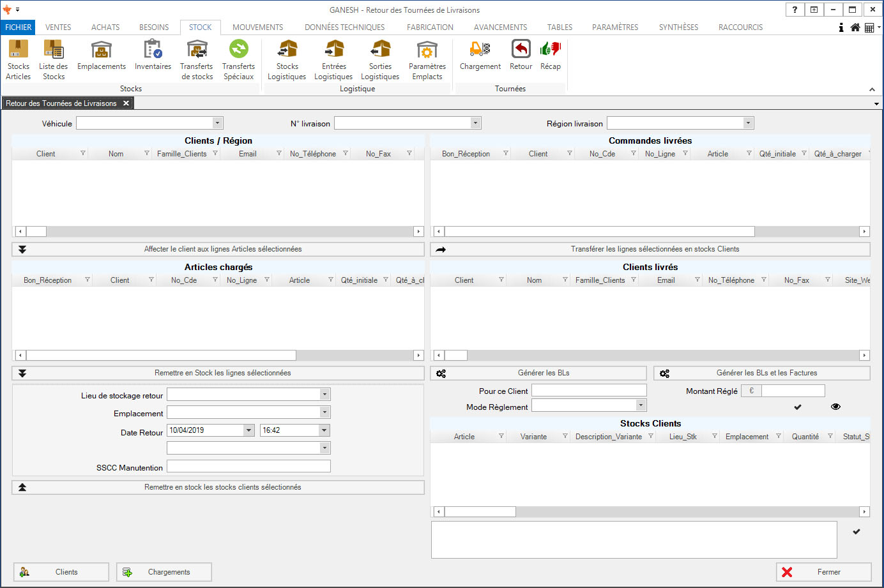
Task: Click the Commandes livrées horizontal scrollbar
Action: [599, 232]
